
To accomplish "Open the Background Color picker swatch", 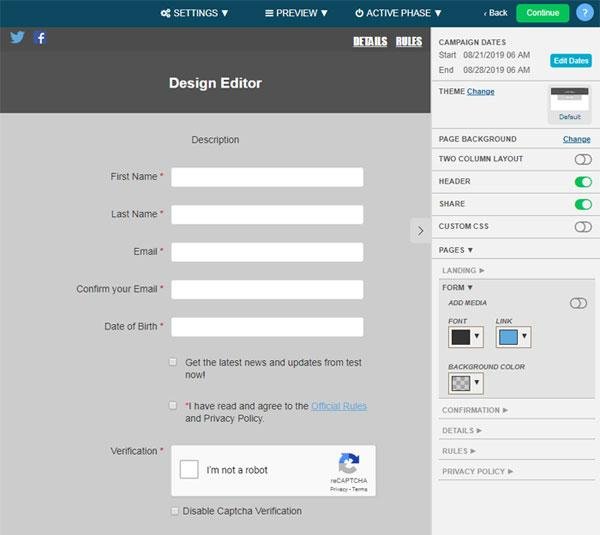I will [460, 383].
